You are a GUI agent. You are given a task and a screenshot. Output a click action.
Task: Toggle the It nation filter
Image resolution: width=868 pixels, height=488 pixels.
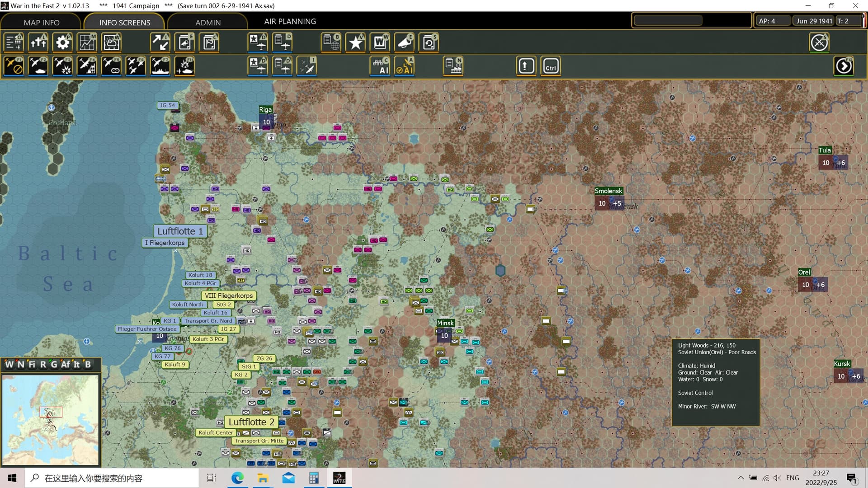click(77, 364)
